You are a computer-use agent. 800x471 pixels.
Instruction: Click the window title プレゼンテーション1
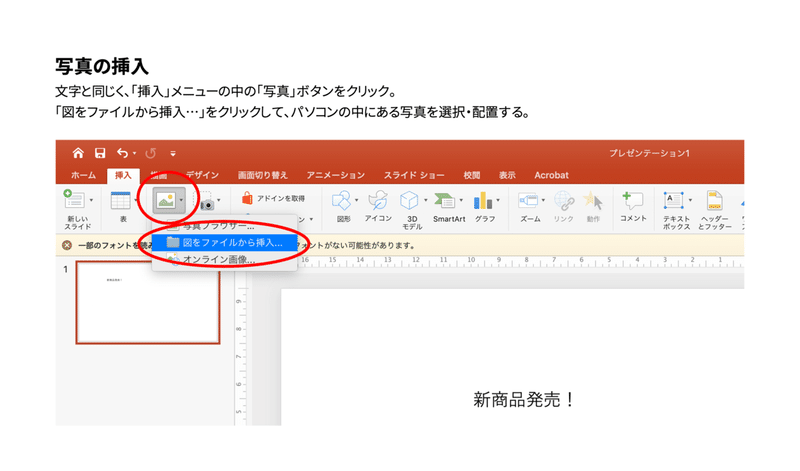(649, 153)
